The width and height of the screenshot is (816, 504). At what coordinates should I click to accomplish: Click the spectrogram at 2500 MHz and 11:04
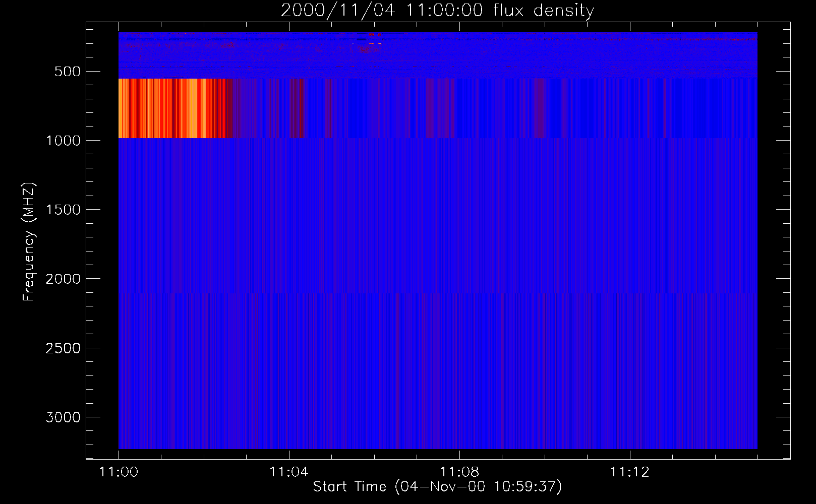[288, 348]
